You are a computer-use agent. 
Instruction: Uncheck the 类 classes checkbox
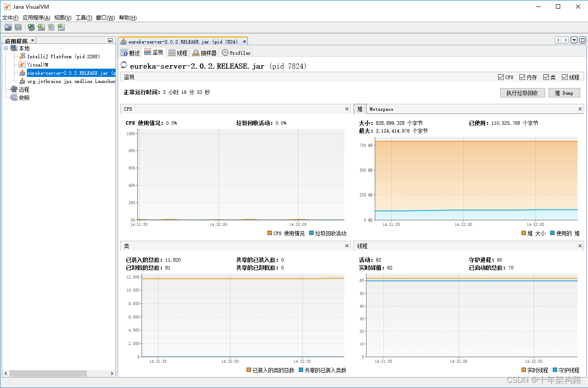pos(546,77)
